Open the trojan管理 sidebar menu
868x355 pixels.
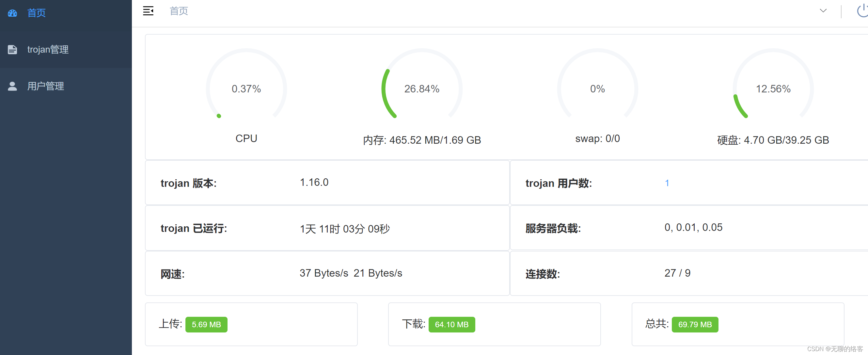coord(66,50)
